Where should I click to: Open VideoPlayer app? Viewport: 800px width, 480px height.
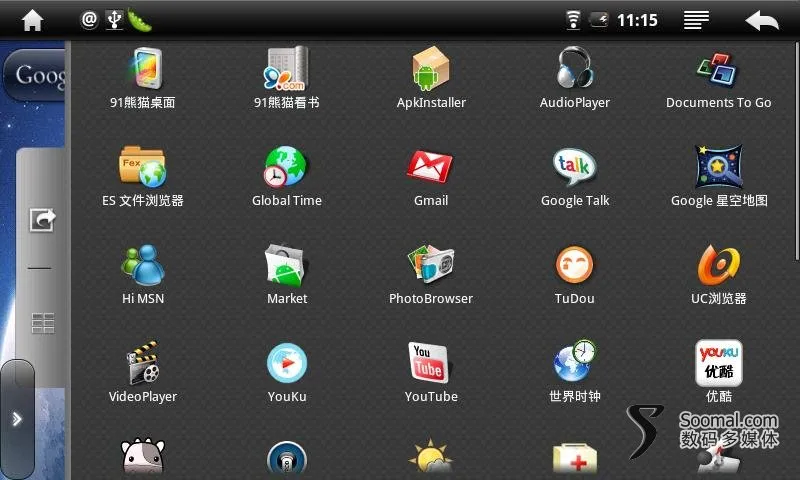pos(143,372)
